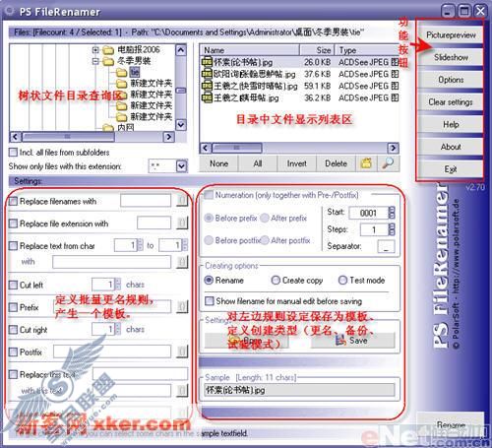Image resolution: width=492 pixels, height=448 pixels.
Task: Click the Type column header
Action: coord(367,50)
